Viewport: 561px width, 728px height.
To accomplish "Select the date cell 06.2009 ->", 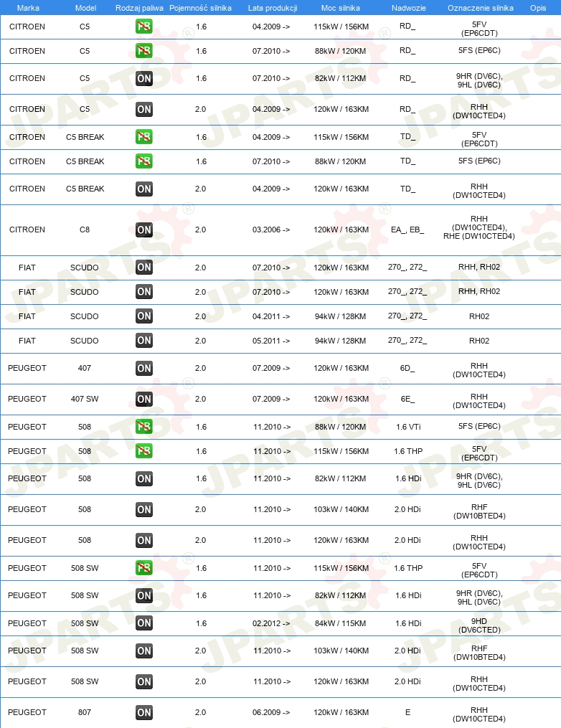I will [x=271, y=712].
